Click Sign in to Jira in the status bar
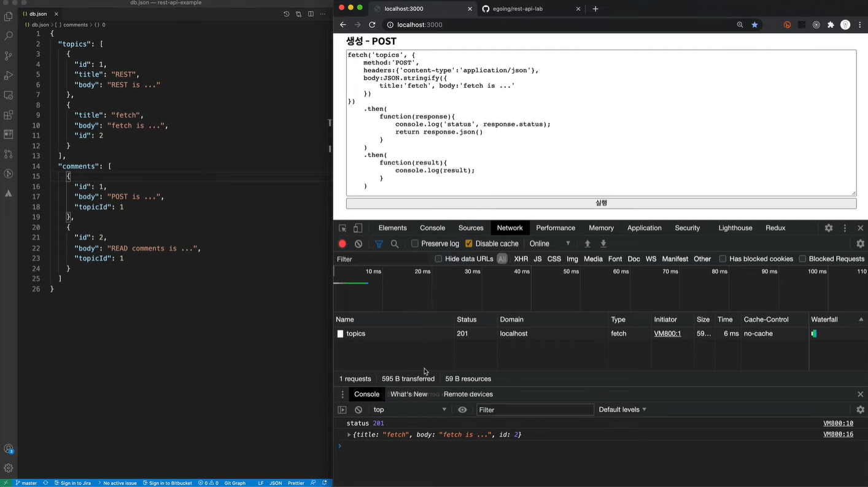Image resolution: width=868 pixels, height=487 pixels. pos(72,483)
